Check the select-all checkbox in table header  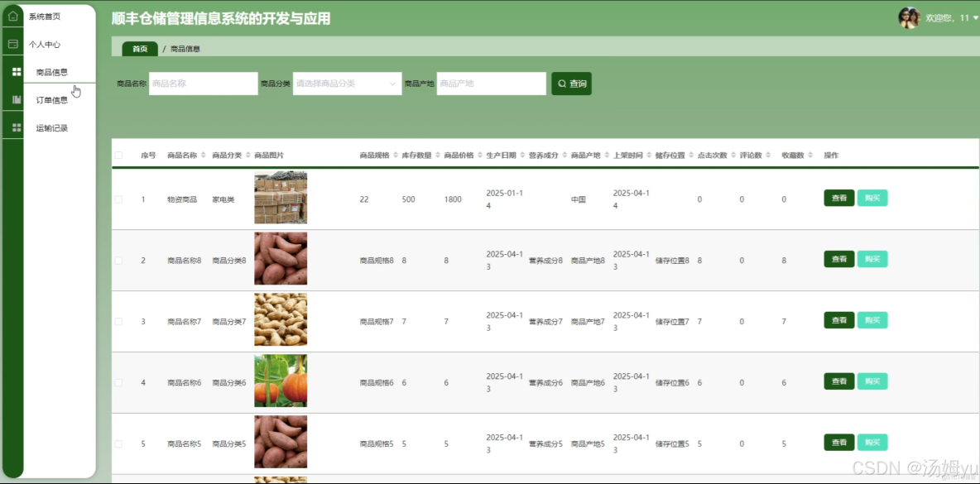[120, 155]
